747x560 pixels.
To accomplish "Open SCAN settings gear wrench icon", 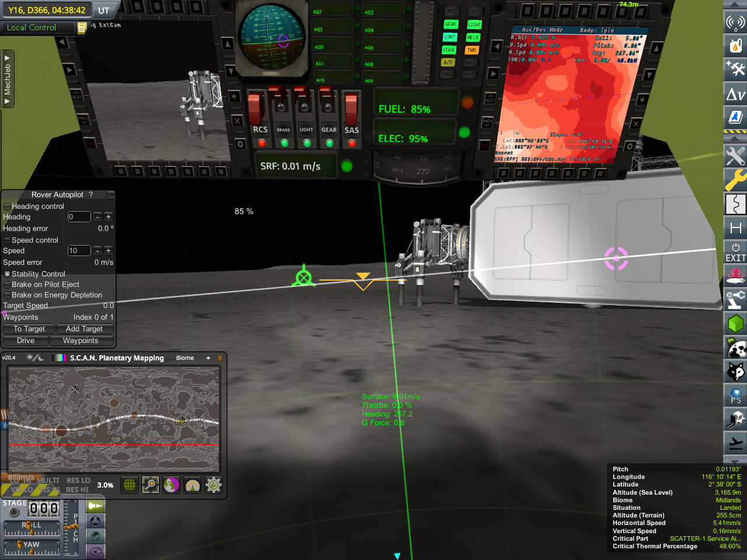I will 214,485.
